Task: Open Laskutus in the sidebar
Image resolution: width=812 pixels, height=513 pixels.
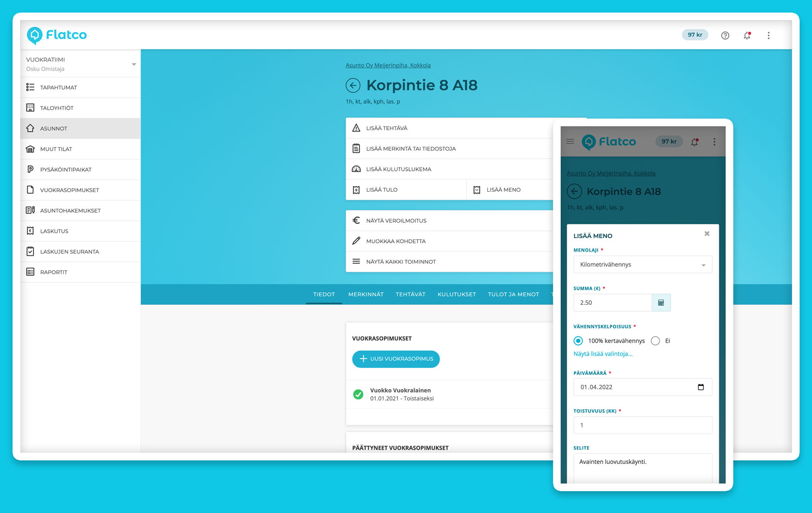Action: tap(54, 231)
